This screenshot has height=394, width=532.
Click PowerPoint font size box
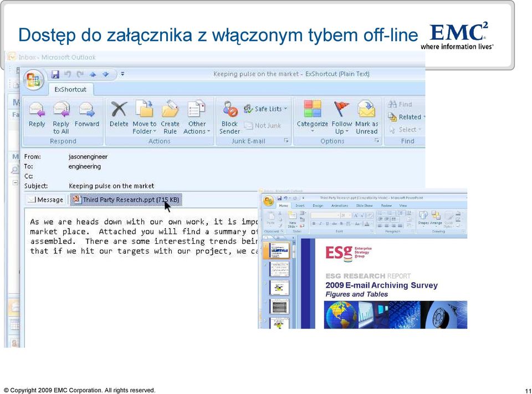pos(346,216)
